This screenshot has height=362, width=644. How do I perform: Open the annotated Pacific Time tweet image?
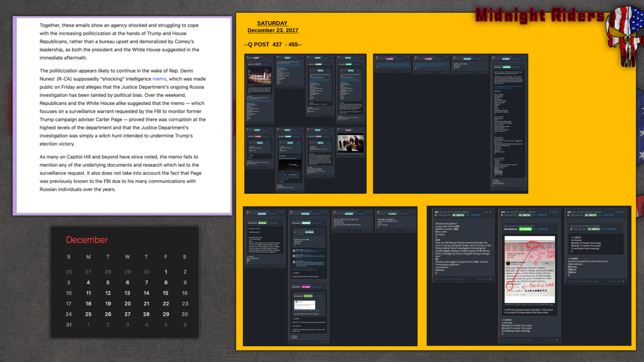click(530, 269)
